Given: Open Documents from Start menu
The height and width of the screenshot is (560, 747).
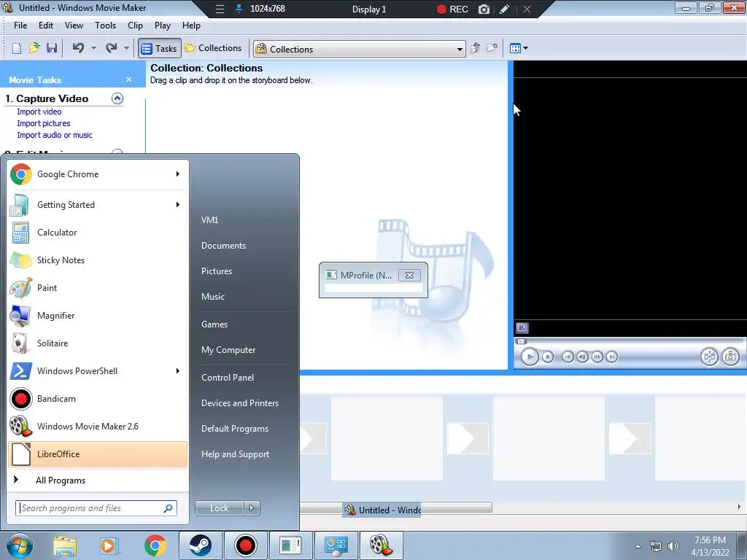Looking at the screenshot, I should [223, 246].
